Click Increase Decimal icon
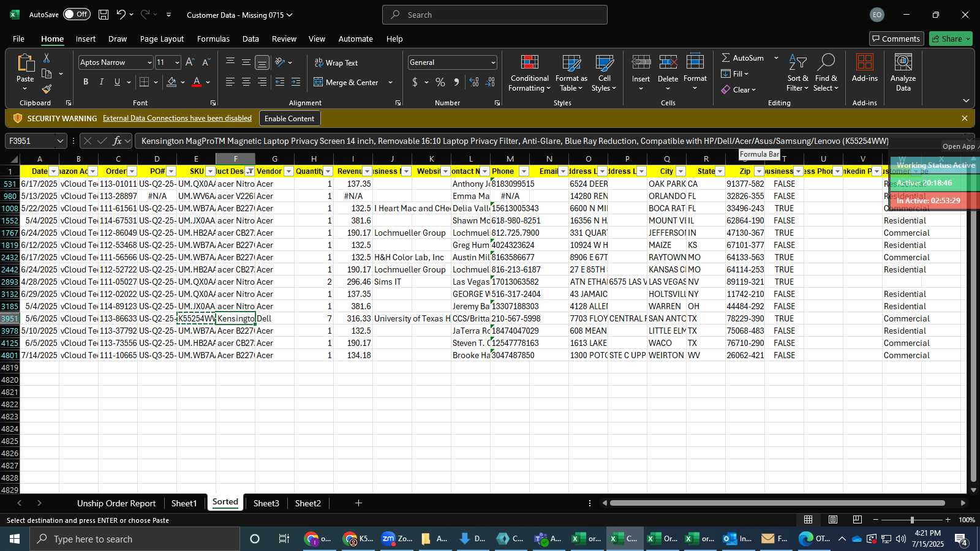980x551 pixels. click(x=474, y=82)
